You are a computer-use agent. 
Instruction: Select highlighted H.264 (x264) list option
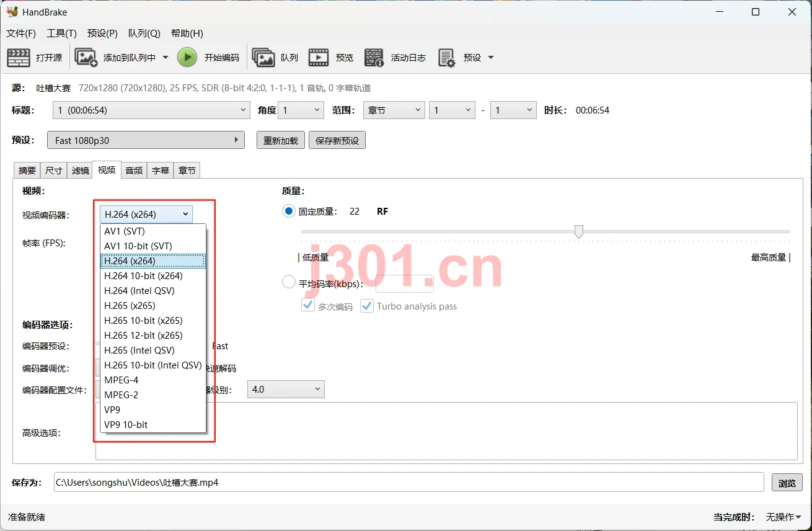[153, 261]
